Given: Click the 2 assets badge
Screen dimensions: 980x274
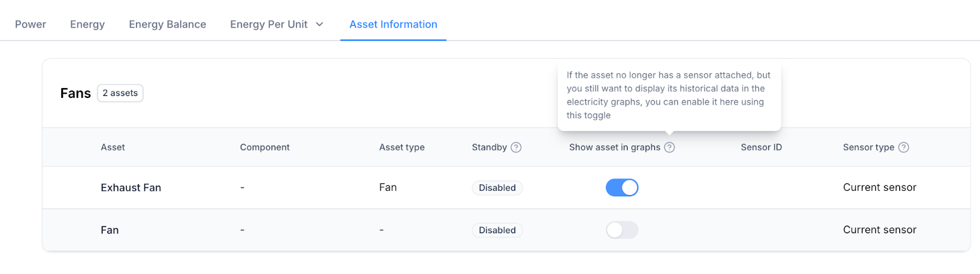Looking at the screenshot, I should click(x=120, y=93).
